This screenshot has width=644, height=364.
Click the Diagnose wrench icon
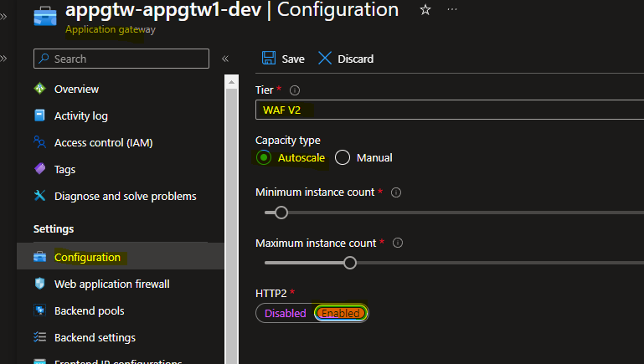pyautogui.click(x=40, y=195)
